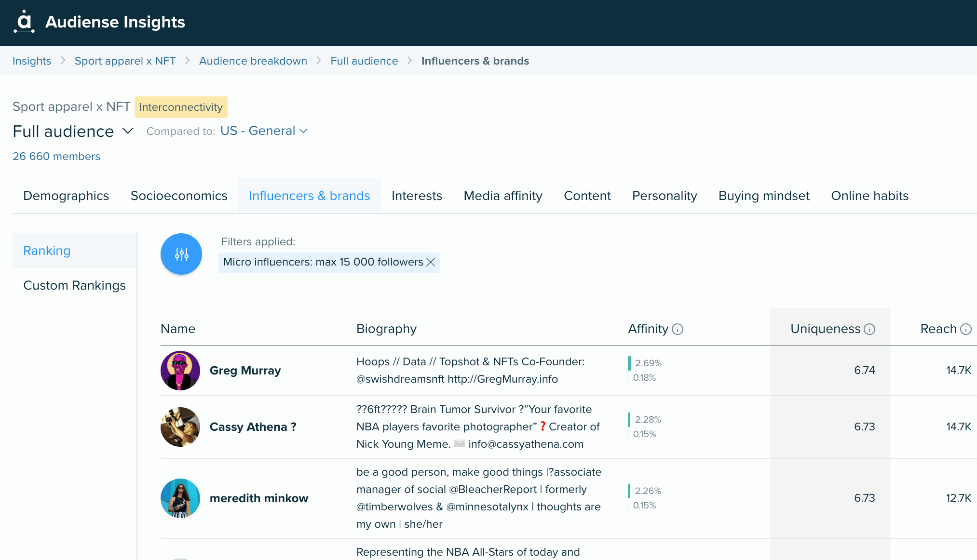This screenshot has height=560, width=977.
Task: Open Cassy Athena's profile name
Action: point(253,427)
